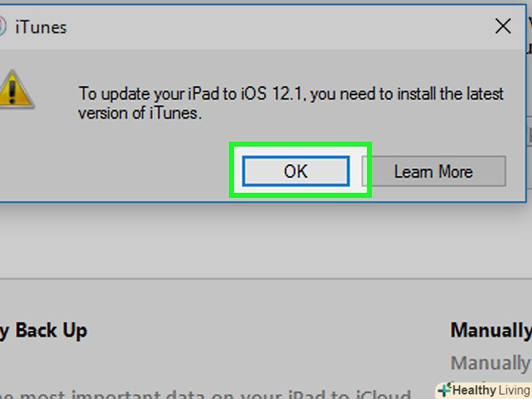Click the green plus icon in the watermark
Viewport: 532px width, 399px height.
444,389
